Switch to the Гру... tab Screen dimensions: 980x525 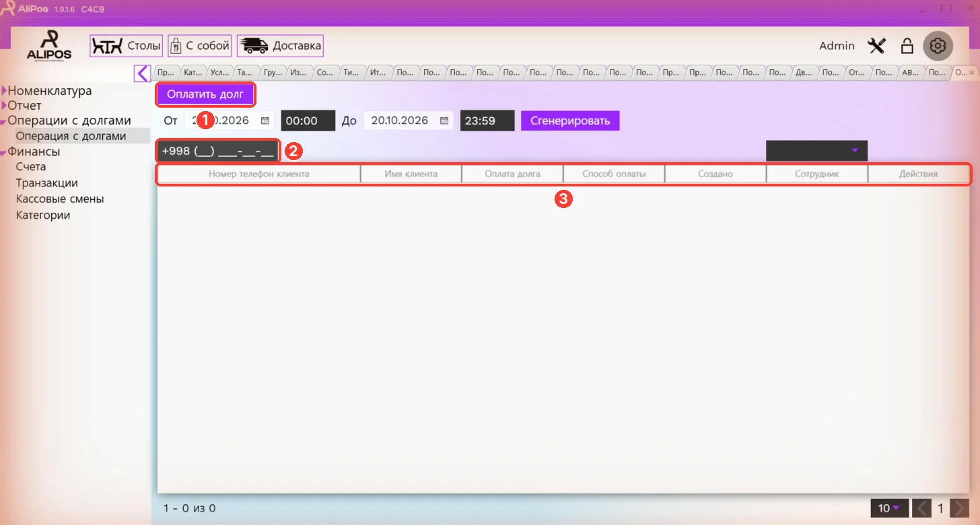click(x=273, y=72)
